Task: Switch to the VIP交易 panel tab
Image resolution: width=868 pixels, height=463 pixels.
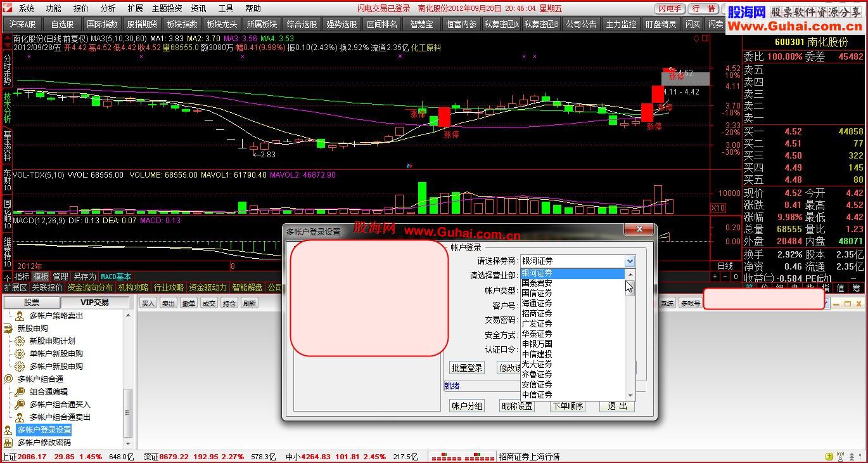Action: click(94, 303)
